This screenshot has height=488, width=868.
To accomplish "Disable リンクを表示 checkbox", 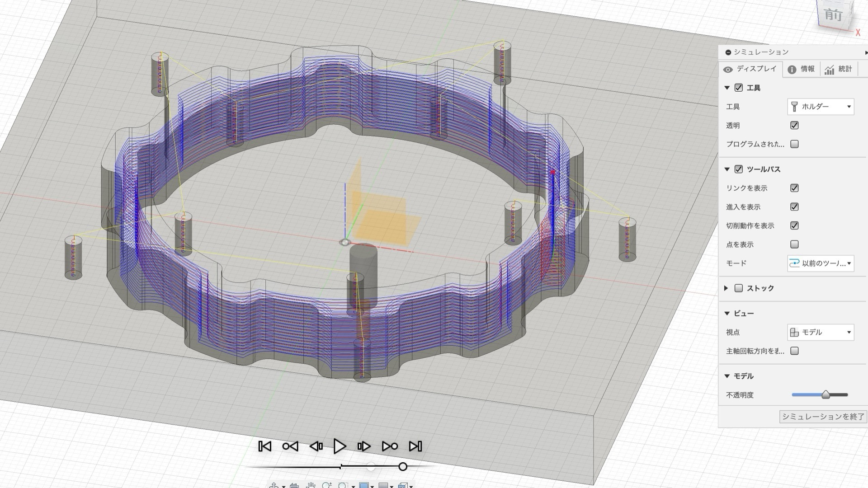I will [x=794, y=188].
